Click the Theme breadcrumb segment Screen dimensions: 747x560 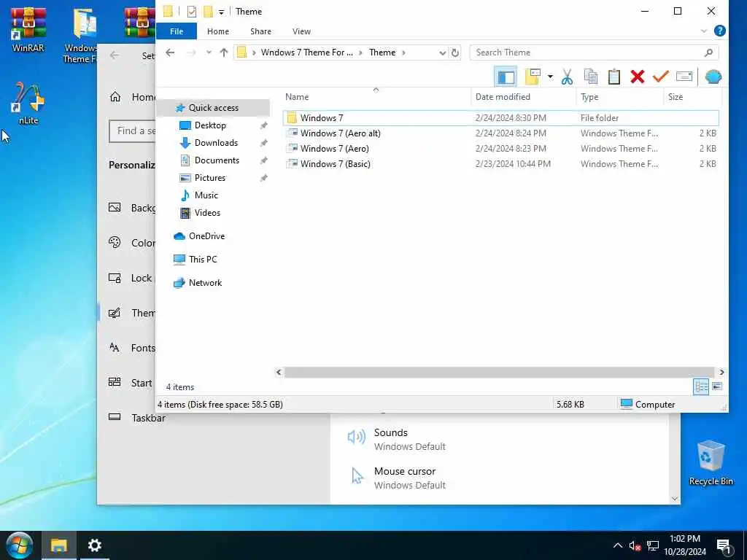(382, 52)
